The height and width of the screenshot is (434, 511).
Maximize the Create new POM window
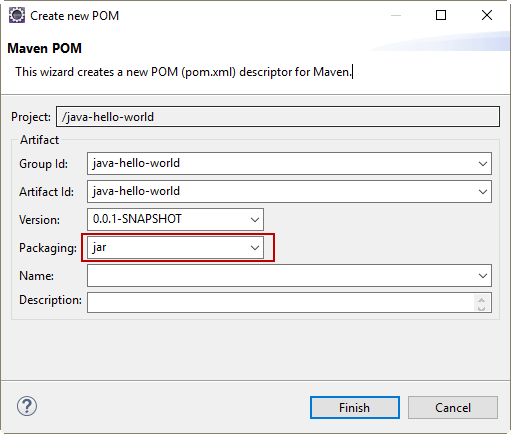click(441, 15)
